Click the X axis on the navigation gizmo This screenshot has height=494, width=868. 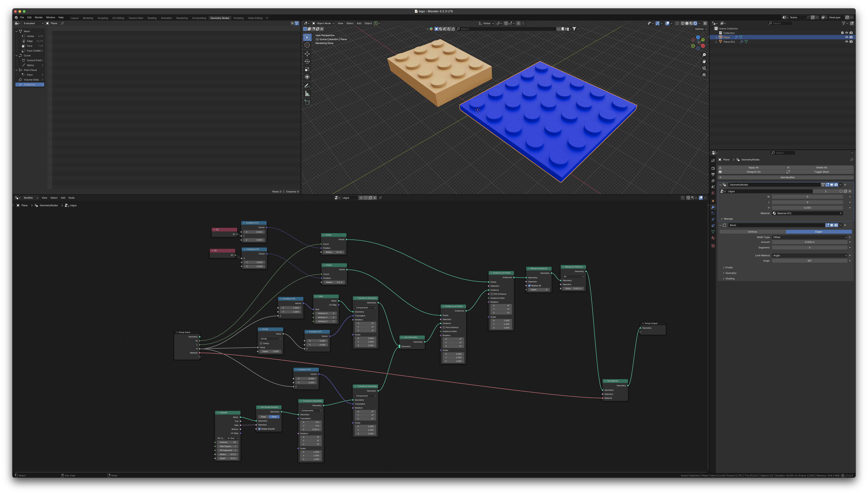pyautogui.click(x=703, y=46)
